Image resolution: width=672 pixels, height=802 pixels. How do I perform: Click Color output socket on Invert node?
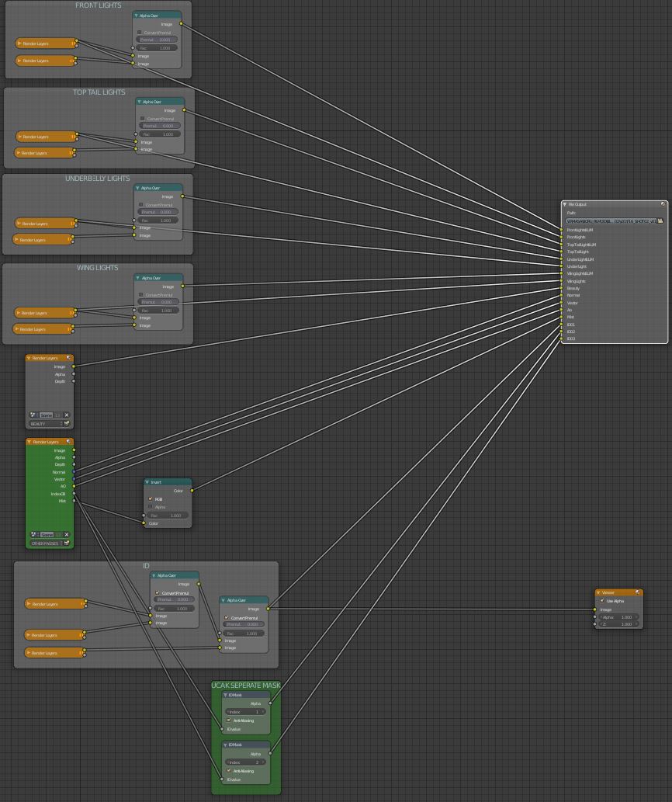coord(192,491)
